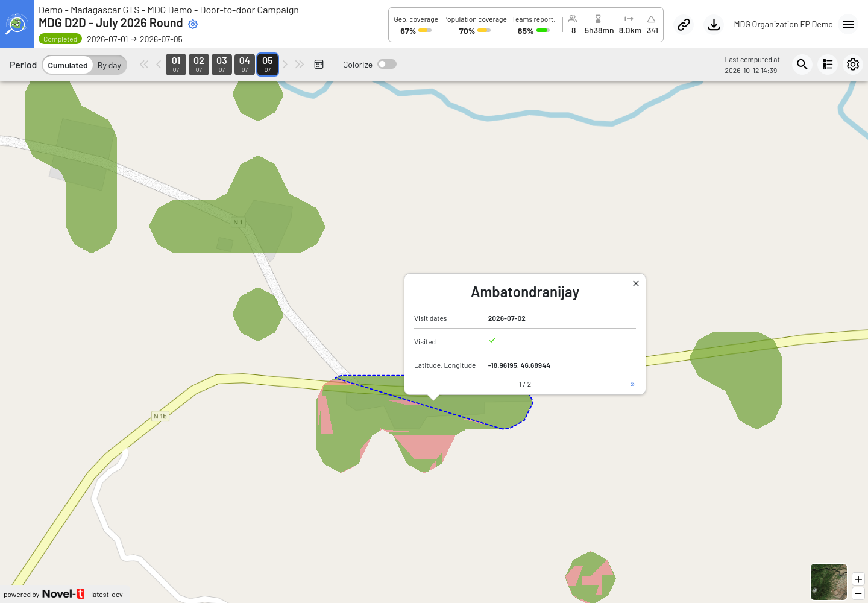Click the app logo magnifier icon
The width and height of the screenshot is (868, 603).
pos(17,24)
